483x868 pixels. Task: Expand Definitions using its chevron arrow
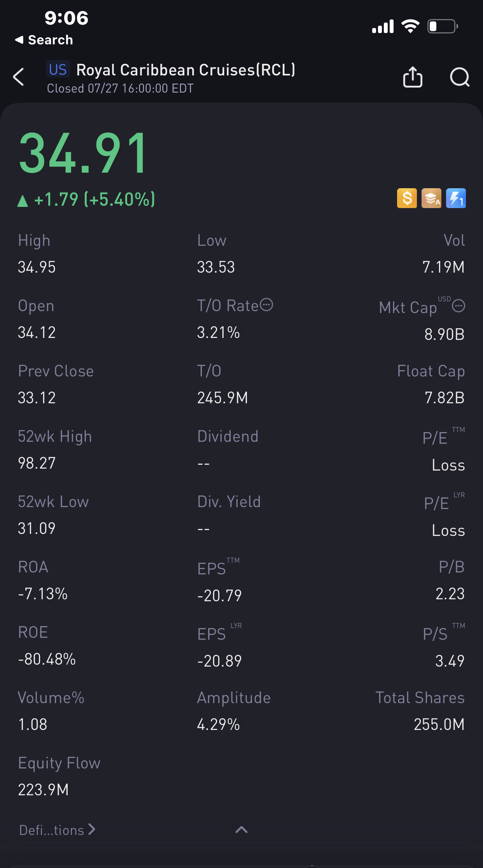[x=92, y=829]
